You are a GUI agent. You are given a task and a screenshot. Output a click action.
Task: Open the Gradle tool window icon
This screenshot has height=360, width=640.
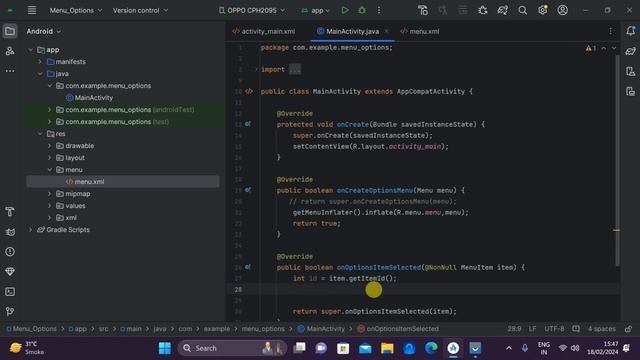tap(631, 51)
